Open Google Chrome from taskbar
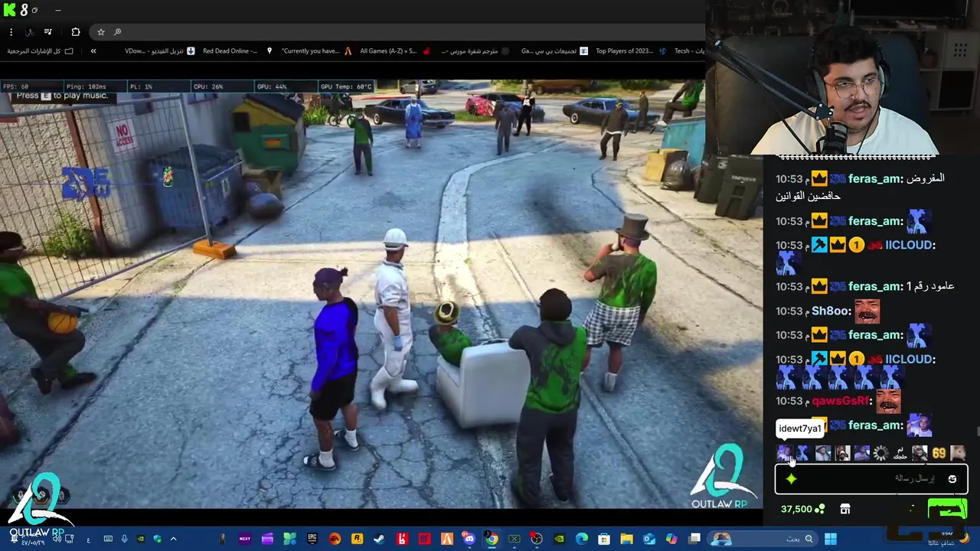Screen dimensions: 980x551 click(x=492, y=539)
